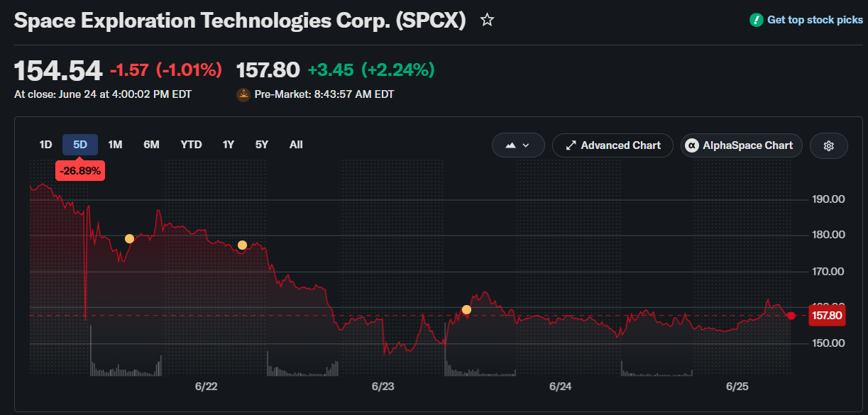
Task: Click the -26.89% change badge
Action: pos(80,171)
